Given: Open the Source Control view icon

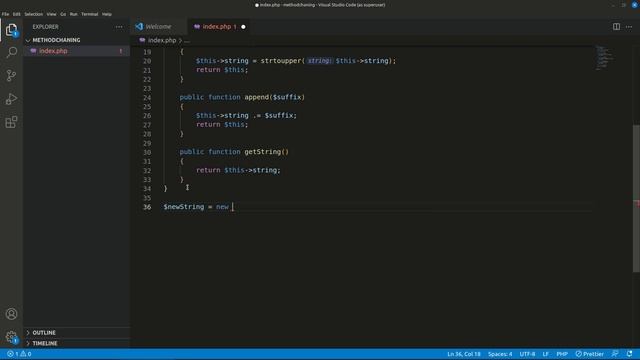Looking at the screenshot, I should (x=11, y=76).
